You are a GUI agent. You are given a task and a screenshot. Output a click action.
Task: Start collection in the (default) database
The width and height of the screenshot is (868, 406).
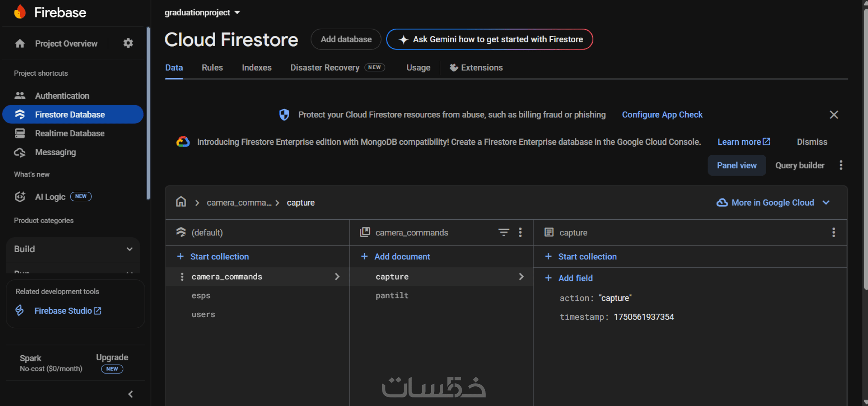(213, 256)
